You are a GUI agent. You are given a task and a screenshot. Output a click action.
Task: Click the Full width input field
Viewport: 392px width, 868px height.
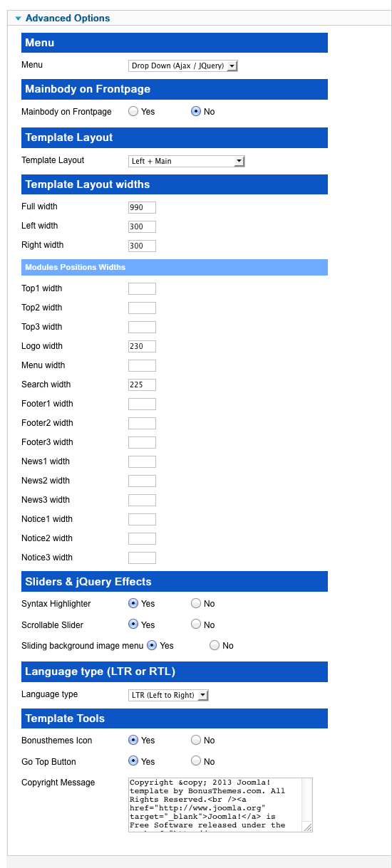pyautogui.click(x=142, y=207)
